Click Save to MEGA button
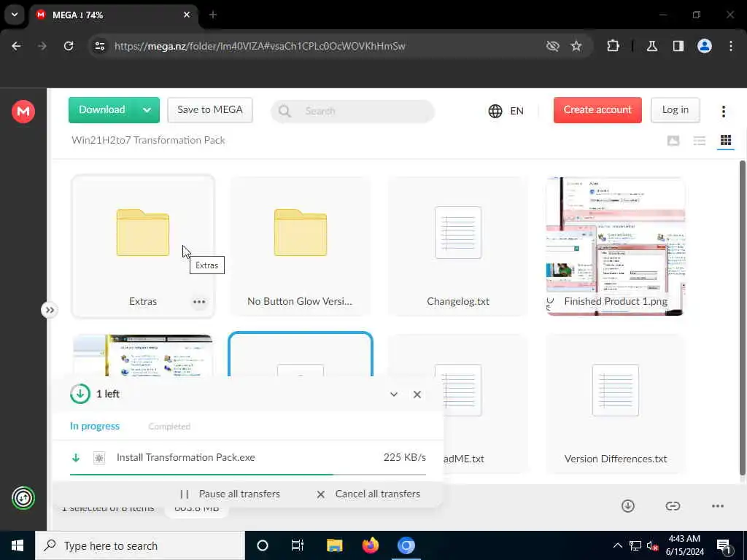Viewport: 747px width, 560px height. click(x=210, y=110)
